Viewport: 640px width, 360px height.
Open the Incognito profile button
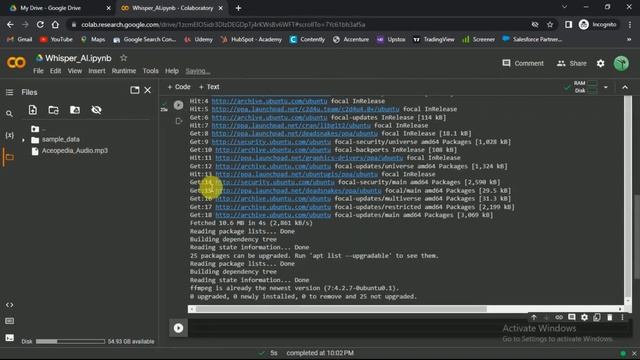(598, 24)
